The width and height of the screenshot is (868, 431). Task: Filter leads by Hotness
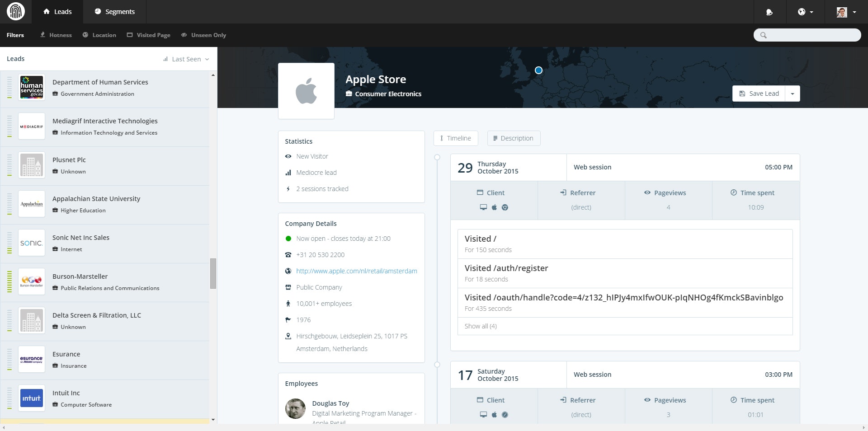56,35
